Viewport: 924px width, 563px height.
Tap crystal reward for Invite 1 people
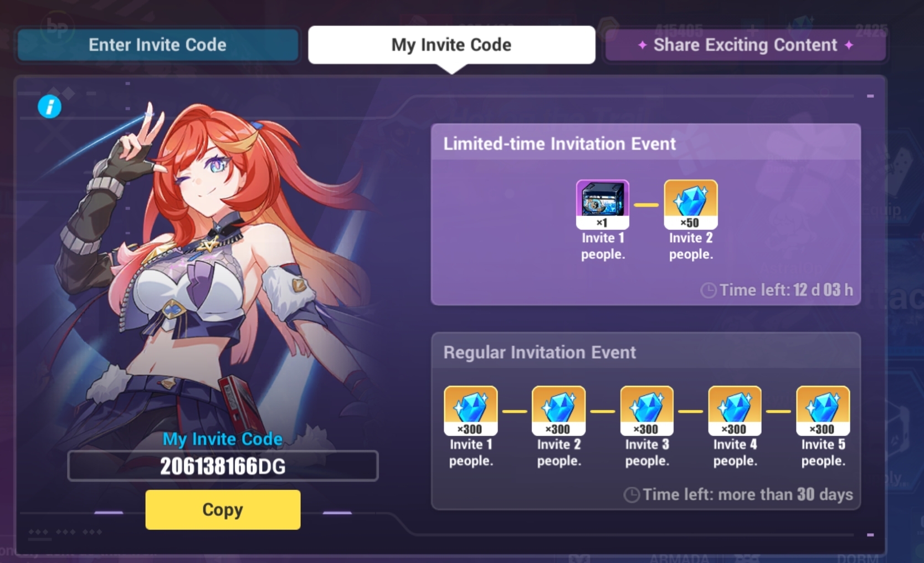(x=471, y=411)
